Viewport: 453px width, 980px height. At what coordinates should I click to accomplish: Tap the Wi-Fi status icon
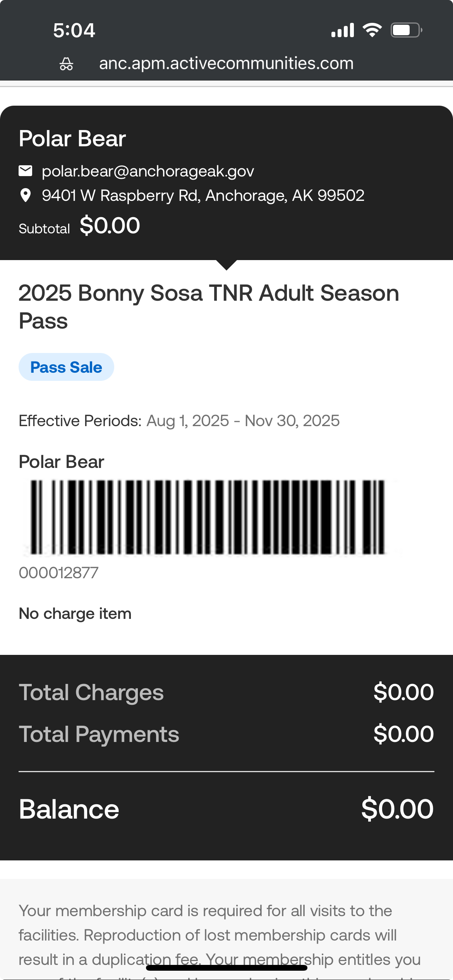372,30
